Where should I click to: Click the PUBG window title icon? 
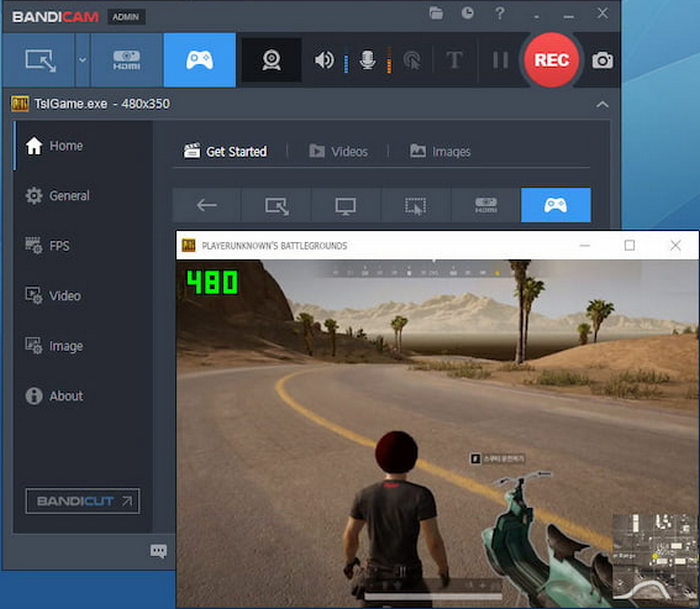(188, 245)
